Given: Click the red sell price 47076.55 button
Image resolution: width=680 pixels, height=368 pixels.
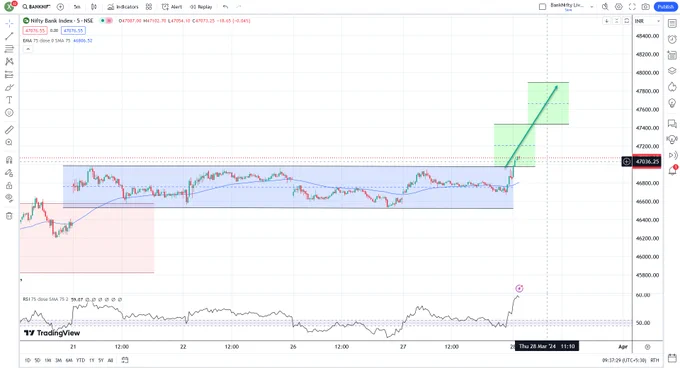Looking at the screenshot, I should (x=35, y=30).
